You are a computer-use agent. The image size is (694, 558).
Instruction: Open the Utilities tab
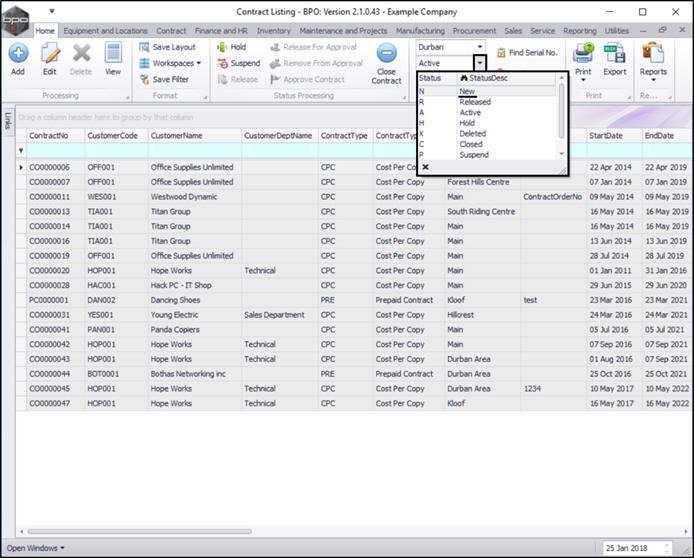coord(617,31)
